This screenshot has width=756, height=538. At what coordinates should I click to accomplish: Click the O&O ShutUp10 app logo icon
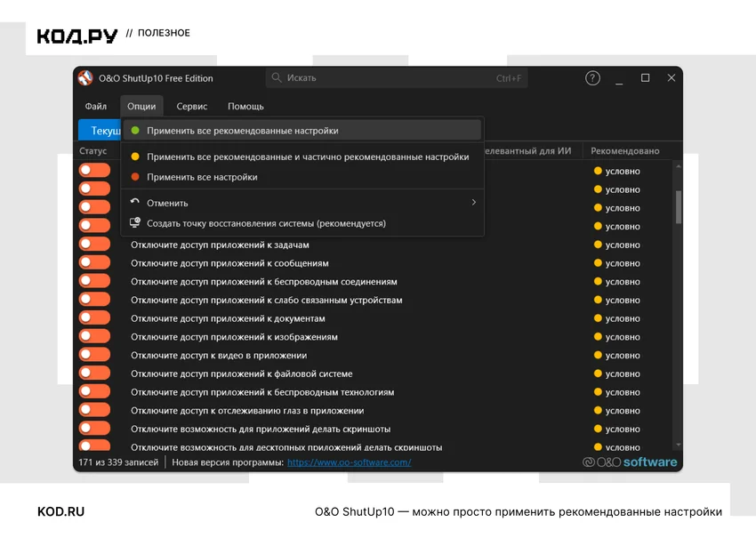pos(85,78)
